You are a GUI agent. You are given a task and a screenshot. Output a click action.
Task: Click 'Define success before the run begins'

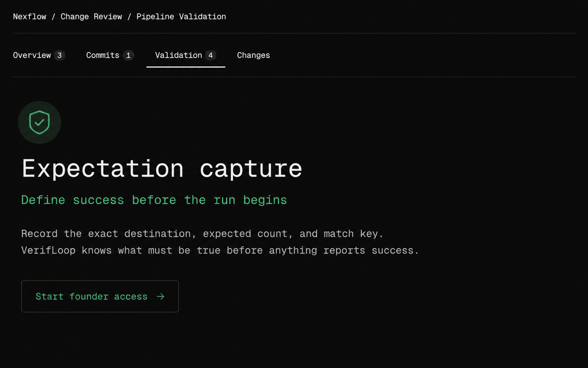coord(154,200)
